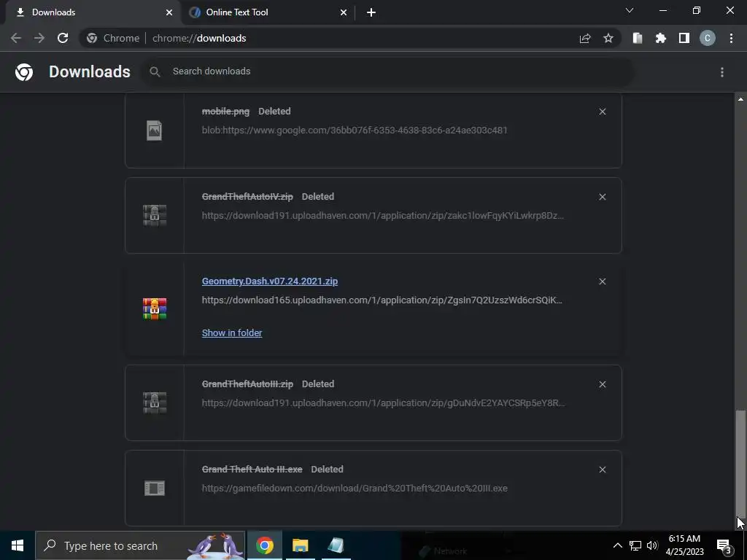Show hidden system tray icons
The image size is (747, 560).
click(x=617, y=545)
